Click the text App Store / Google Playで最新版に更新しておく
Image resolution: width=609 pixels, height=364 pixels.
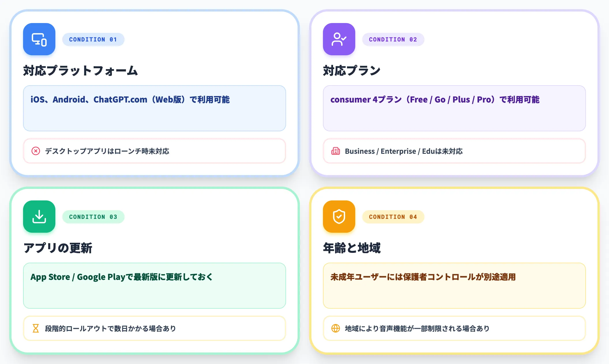122,277
